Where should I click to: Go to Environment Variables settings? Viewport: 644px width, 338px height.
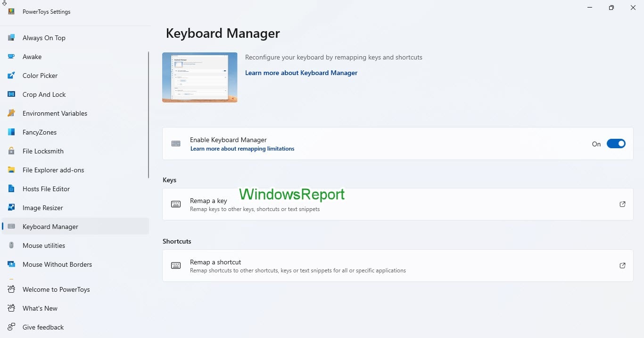pos(75,113)
